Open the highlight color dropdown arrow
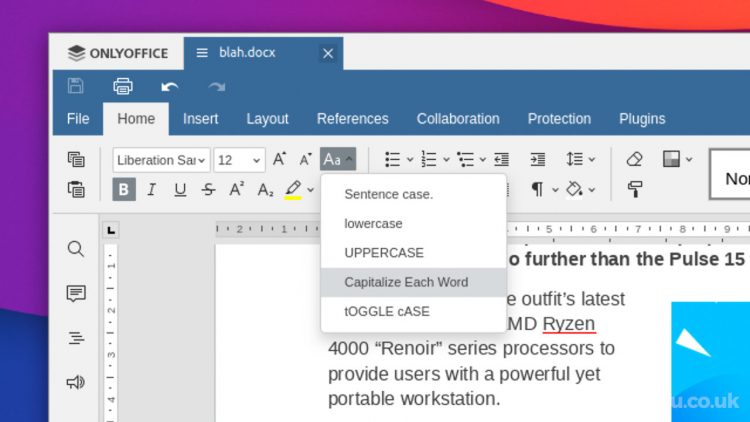The height and width of the screenshot is (422, 750). (x=310, y=190)
